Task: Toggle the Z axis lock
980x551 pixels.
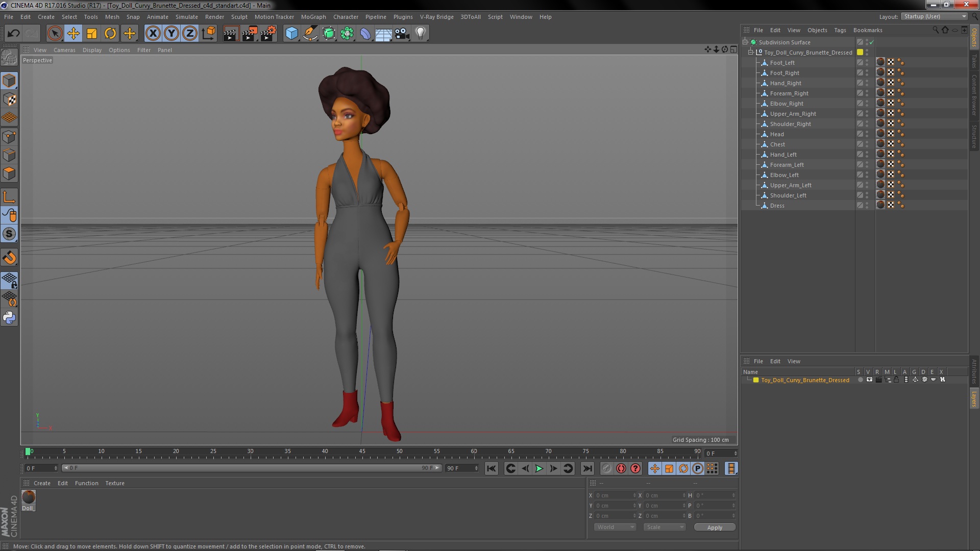Action: pyautogui.click(x=190, y=34)
